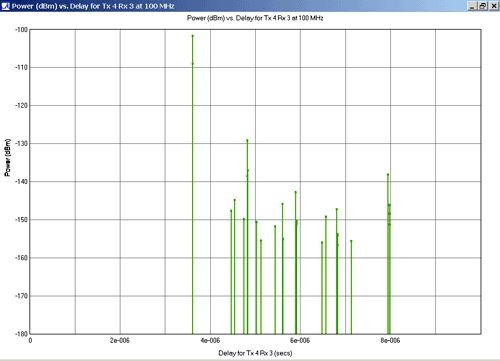Click the 2e-006 x-axis tick label

coord(120,340)
